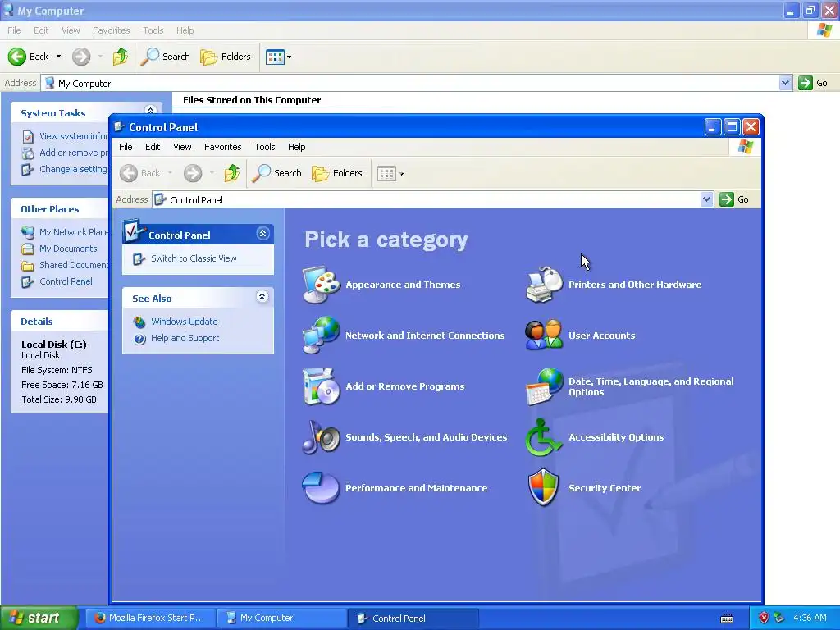Open Edit menu in Control Panel window
The width and height of the screenshot is (840, 630).
(153, 147)
